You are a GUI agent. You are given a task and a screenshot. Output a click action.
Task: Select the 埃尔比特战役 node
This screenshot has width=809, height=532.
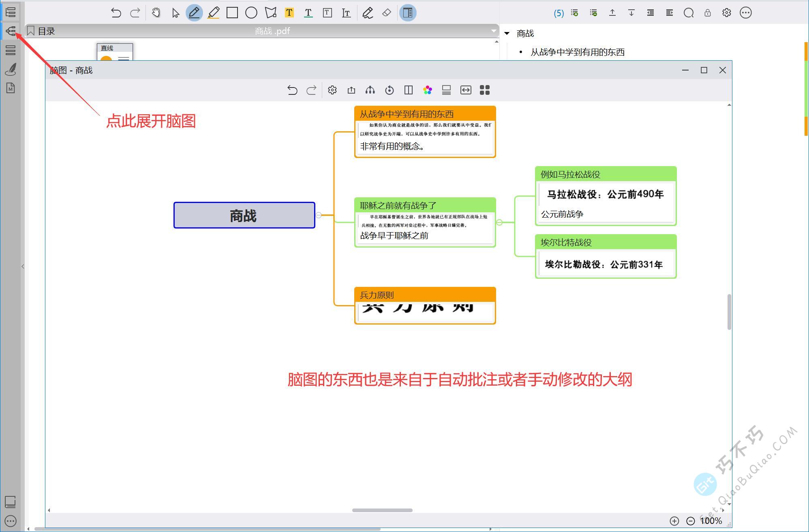coord(606,256)
